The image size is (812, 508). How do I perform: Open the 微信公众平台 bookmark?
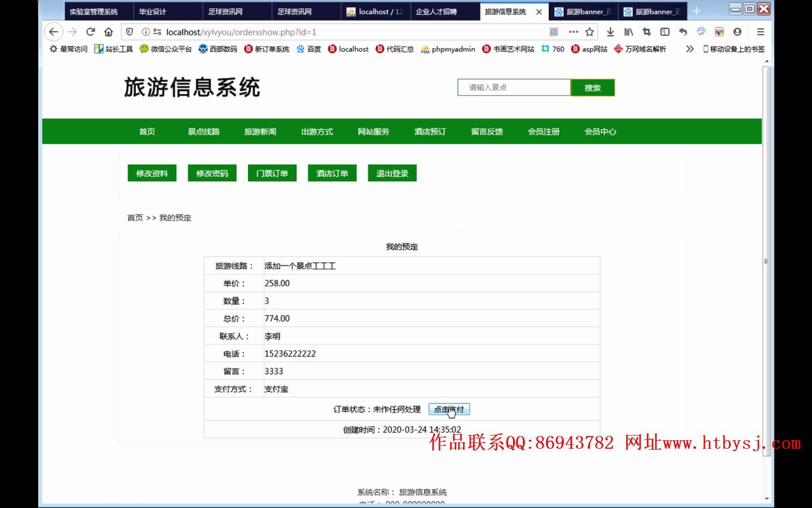166,49
